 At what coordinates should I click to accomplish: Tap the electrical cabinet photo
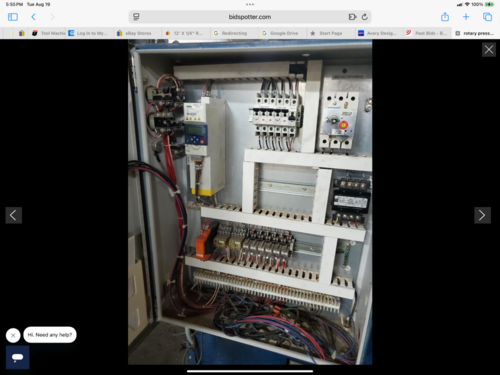click(250, 202)
